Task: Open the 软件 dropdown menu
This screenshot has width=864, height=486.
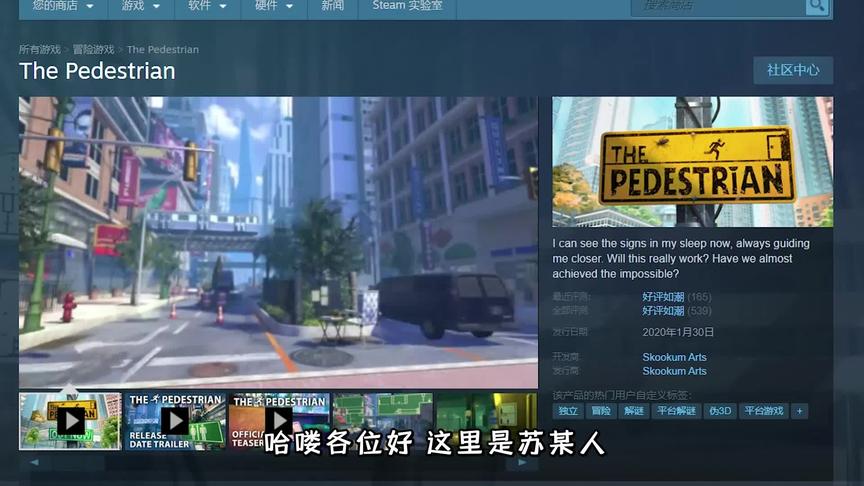Action: click(207, 7)
